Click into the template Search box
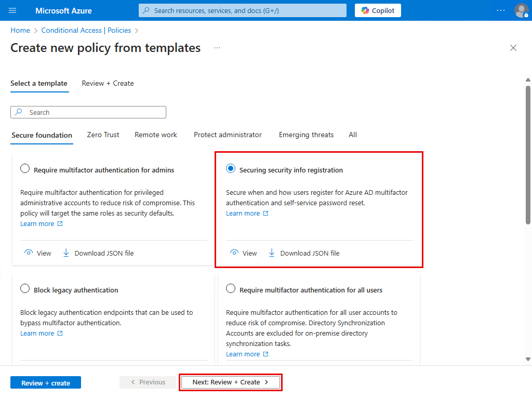 [x=88, y=112]
